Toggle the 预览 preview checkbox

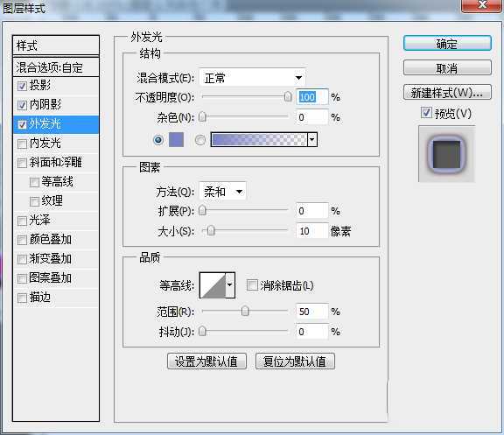point(426,113)
